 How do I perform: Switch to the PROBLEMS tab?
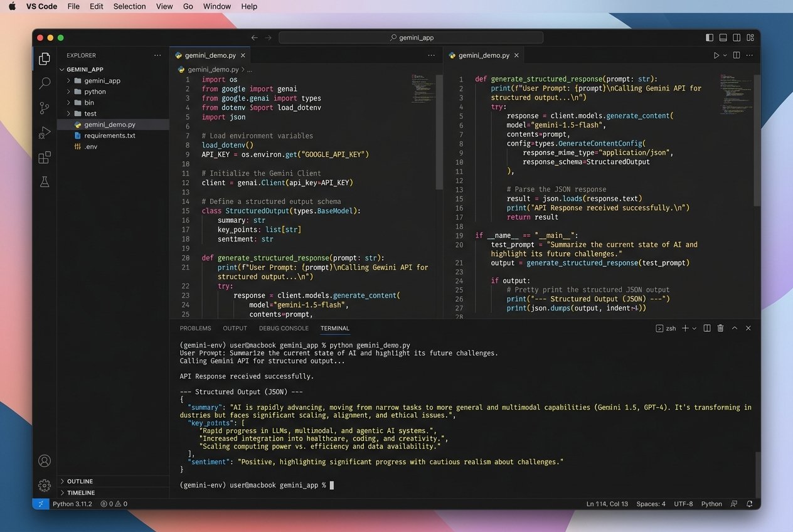[x=195, y=328]
